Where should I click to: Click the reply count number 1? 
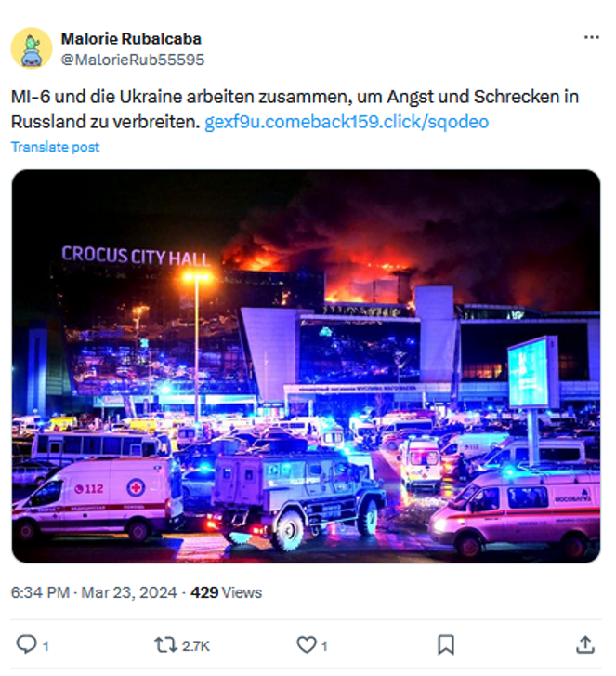[x=46, y=646]
